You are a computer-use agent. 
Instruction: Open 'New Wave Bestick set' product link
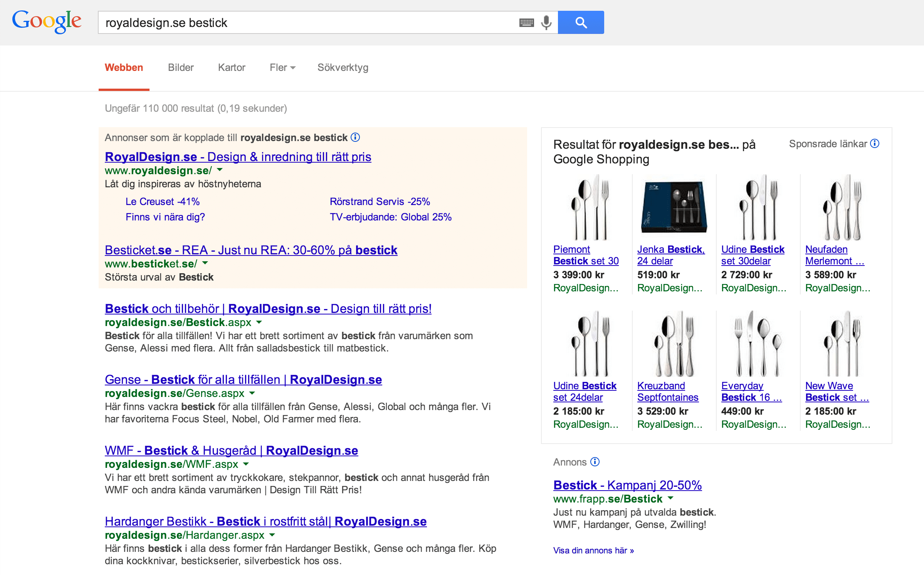[x=837, y=392]
